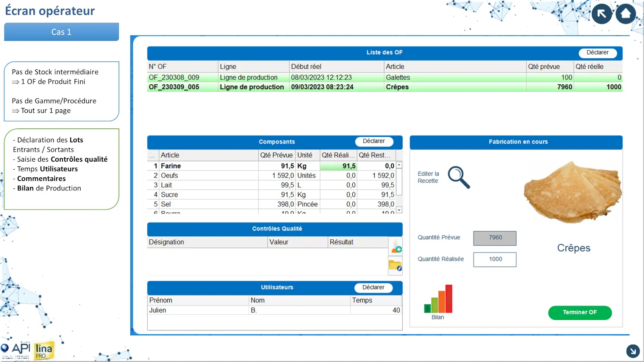Click the lina PRO logo
The height and width of the screenshot is (362, 644).
(44, 351)
